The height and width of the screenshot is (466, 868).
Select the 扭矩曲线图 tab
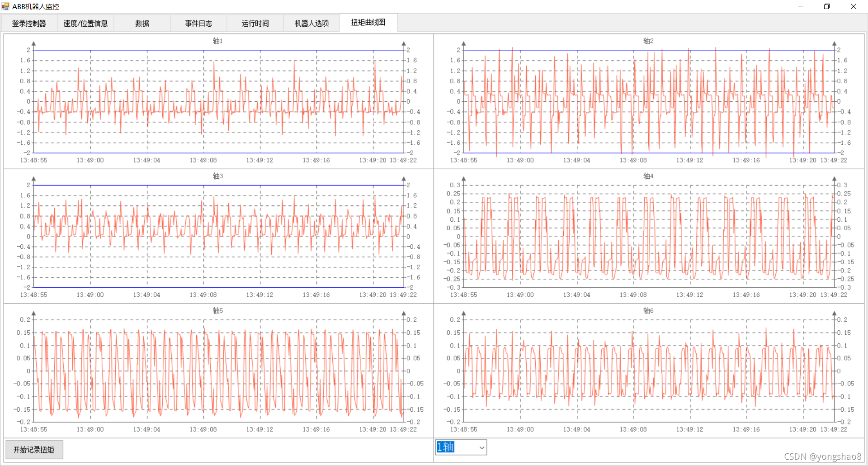(368, 22)
